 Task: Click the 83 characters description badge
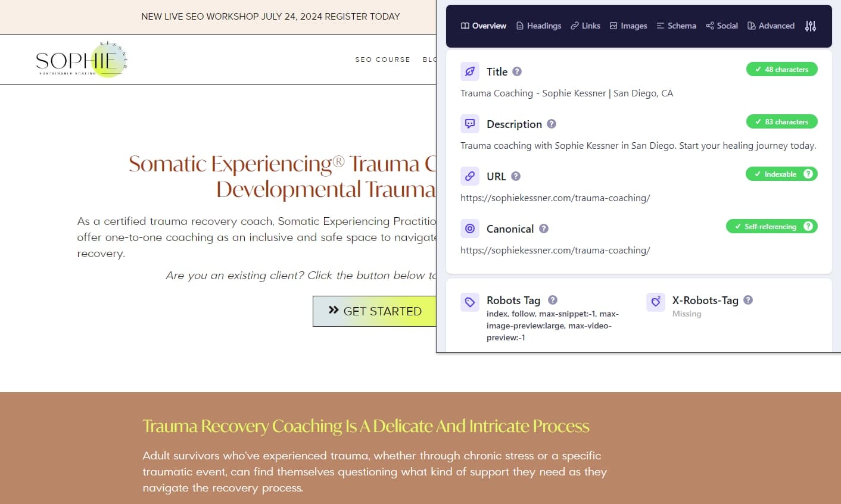click(782, 121)
